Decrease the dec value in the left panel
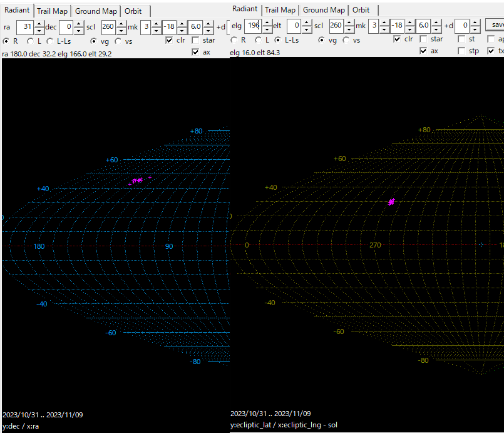Image resolution: width=504 pixels, height=433 pixels. pos(78,30)
